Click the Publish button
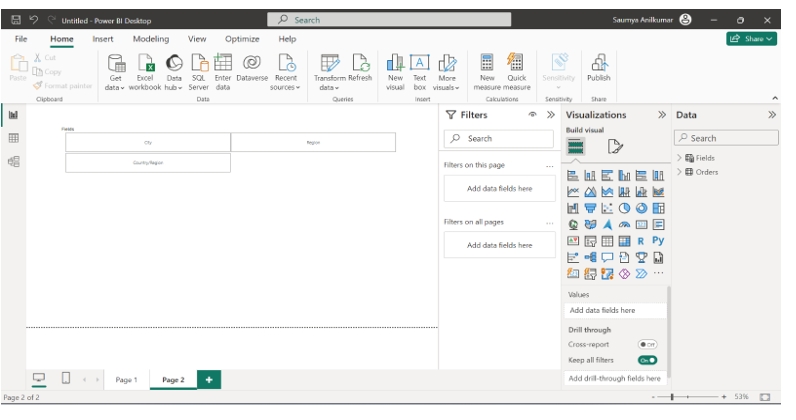The image size is (796, 420). pos(599,68)
